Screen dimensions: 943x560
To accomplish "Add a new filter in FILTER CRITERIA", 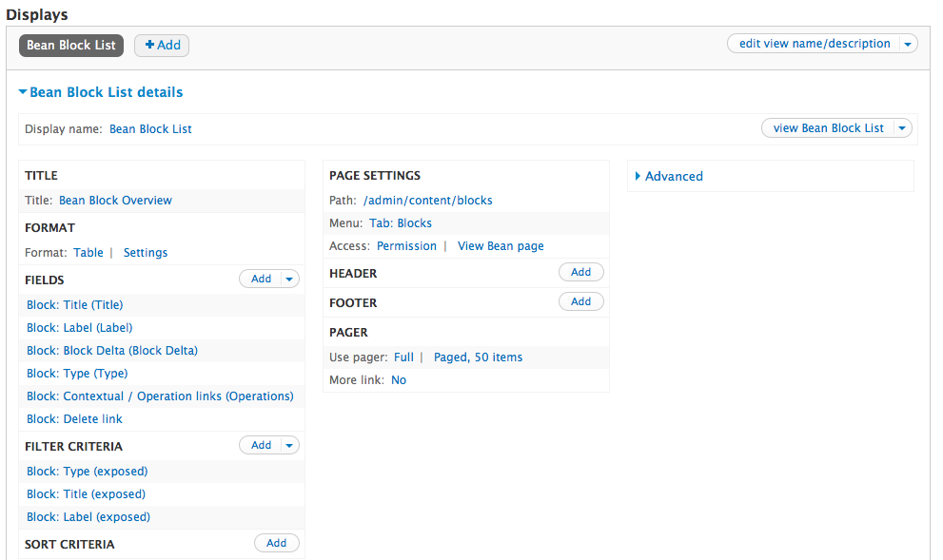I will coord(261,445).
